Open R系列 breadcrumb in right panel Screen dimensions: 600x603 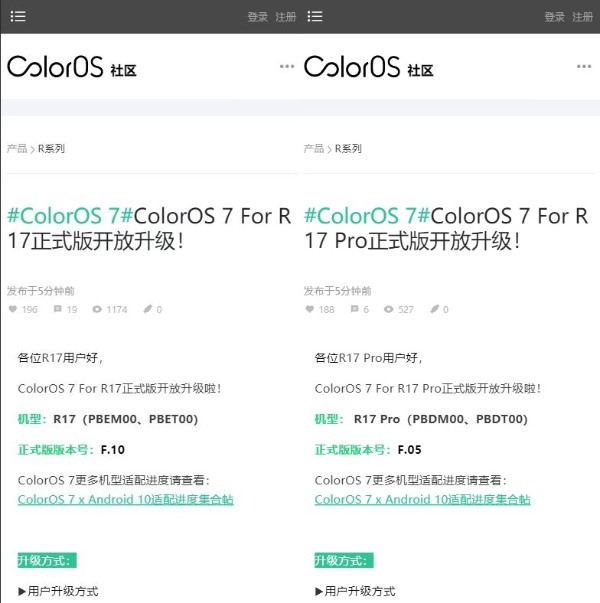tap(348, 149)
